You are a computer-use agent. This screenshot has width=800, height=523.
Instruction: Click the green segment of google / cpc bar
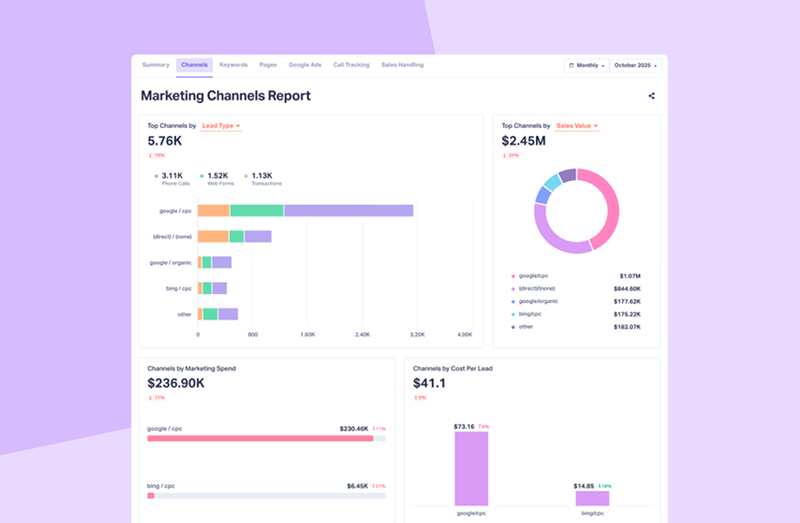pos(257,210)
